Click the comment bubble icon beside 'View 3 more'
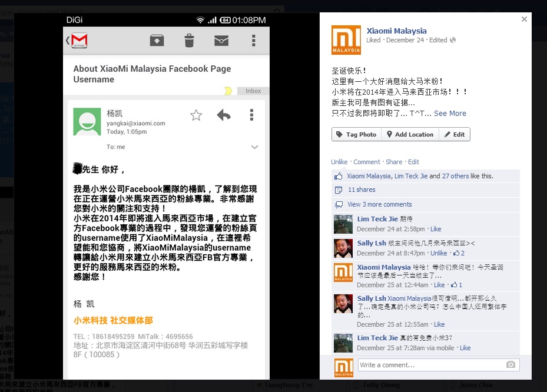The height and width of the screenshot is (392, 547). [x=339, y=205]
